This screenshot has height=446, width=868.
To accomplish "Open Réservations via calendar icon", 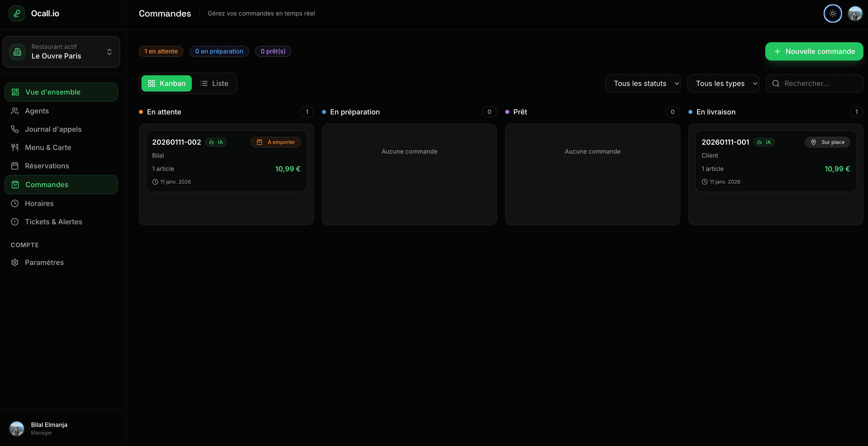I will [15, 166].
